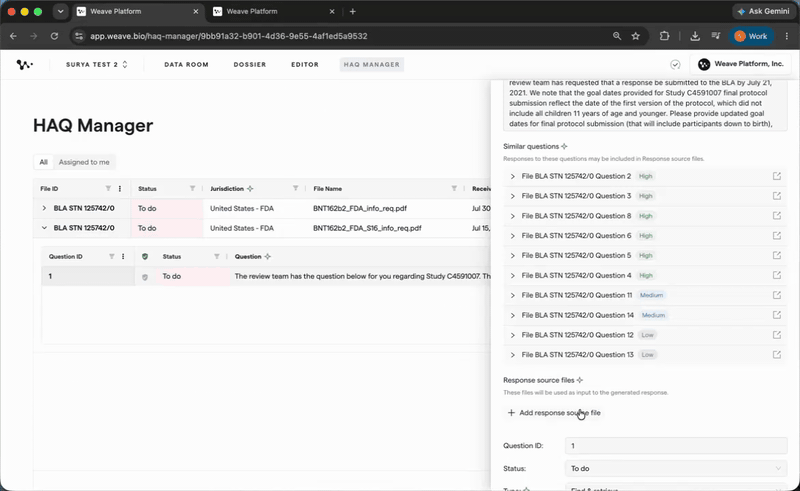Open Weave Platform, Inc. account button
Viewport: 800px width, 491px height.
coord(741,64)
